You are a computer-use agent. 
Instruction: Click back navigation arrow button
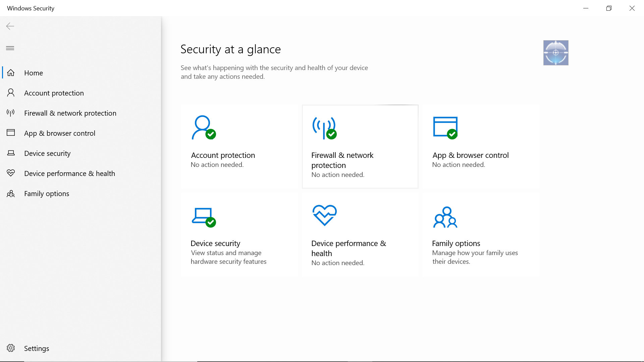click(10, 25)
